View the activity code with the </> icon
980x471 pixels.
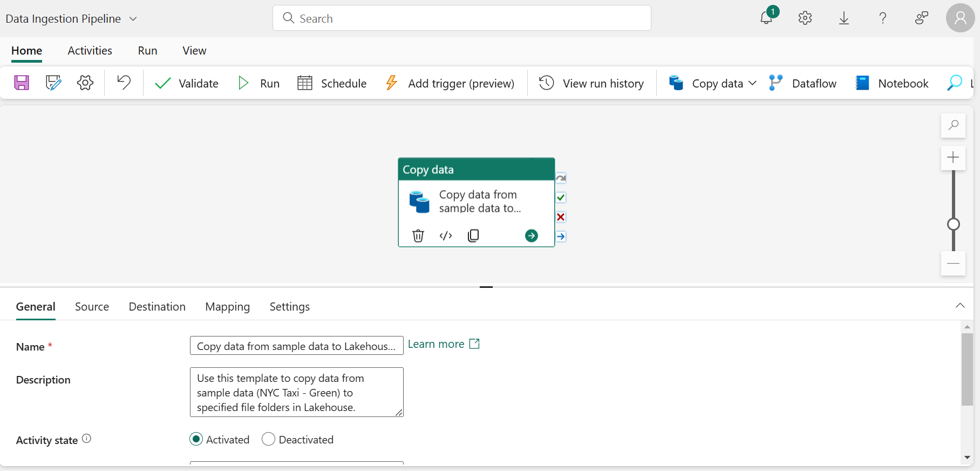pyautogui.click(x=446, y=235)
